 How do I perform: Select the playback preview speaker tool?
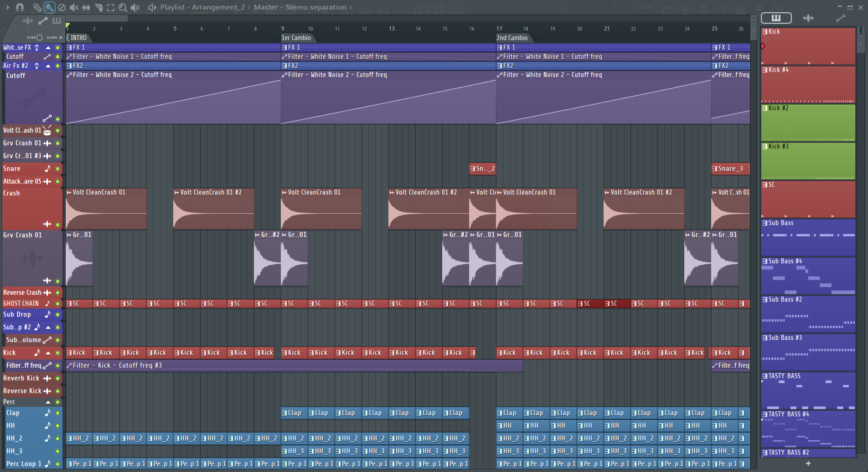point(134,7)
